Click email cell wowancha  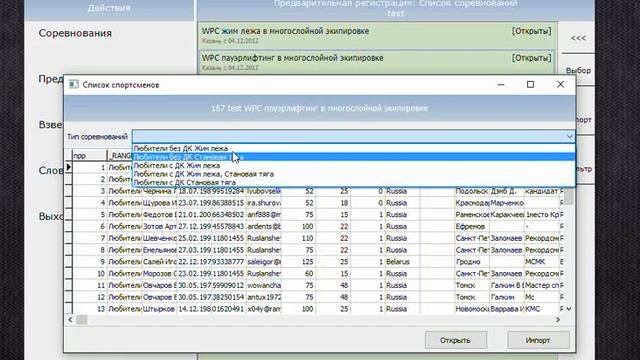pos(264,285)
